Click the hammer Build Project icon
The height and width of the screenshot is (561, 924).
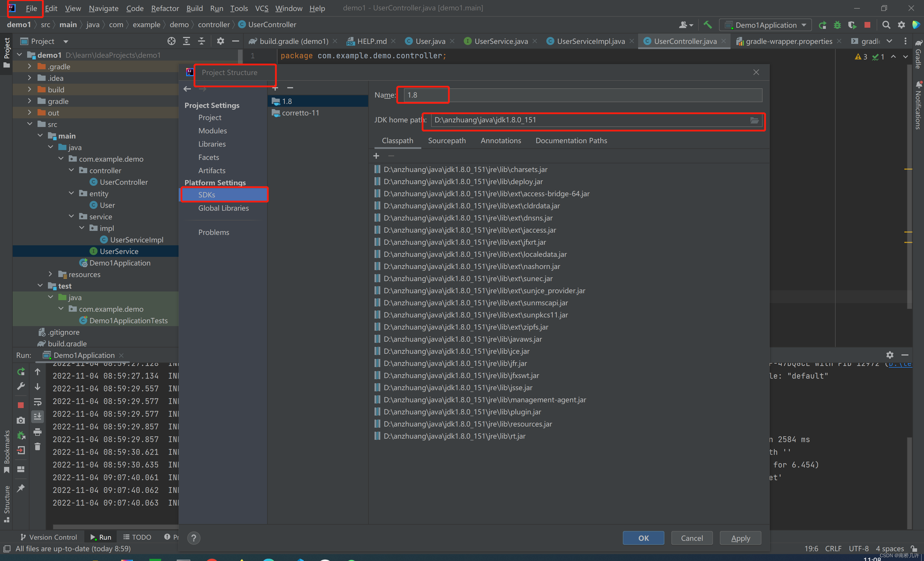(707, 25)
